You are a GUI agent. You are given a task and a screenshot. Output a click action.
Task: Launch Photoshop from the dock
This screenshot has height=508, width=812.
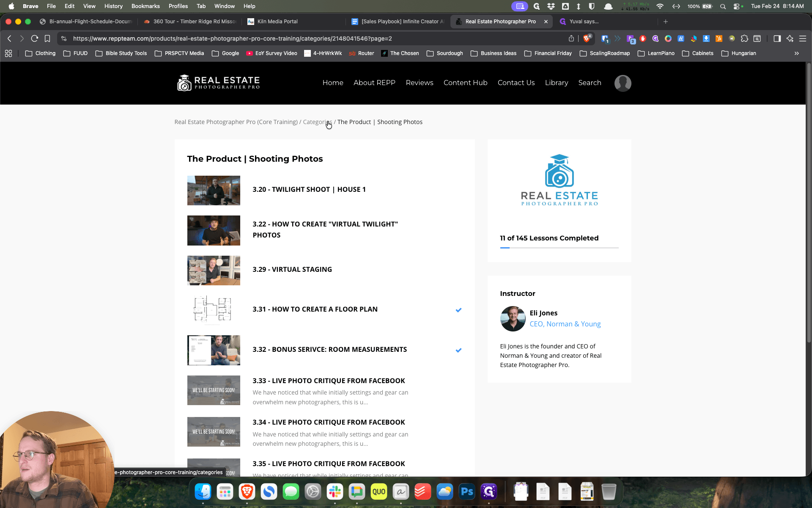(x=467, y=491)
